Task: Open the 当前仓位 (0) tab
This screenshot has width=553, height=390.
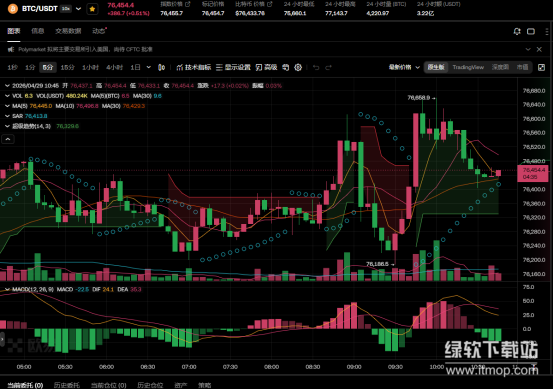Action: pyautogui.click(x=109, y=385)
